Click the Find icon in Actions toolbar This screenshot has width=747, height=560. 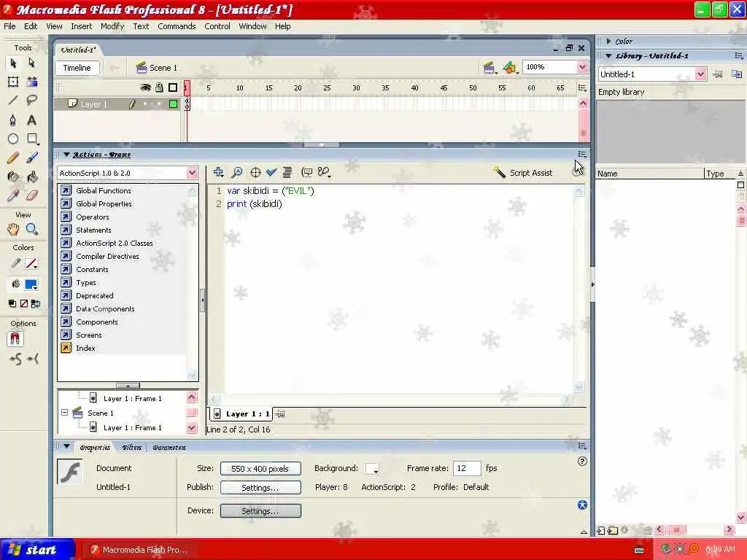[x=237, y=172]
